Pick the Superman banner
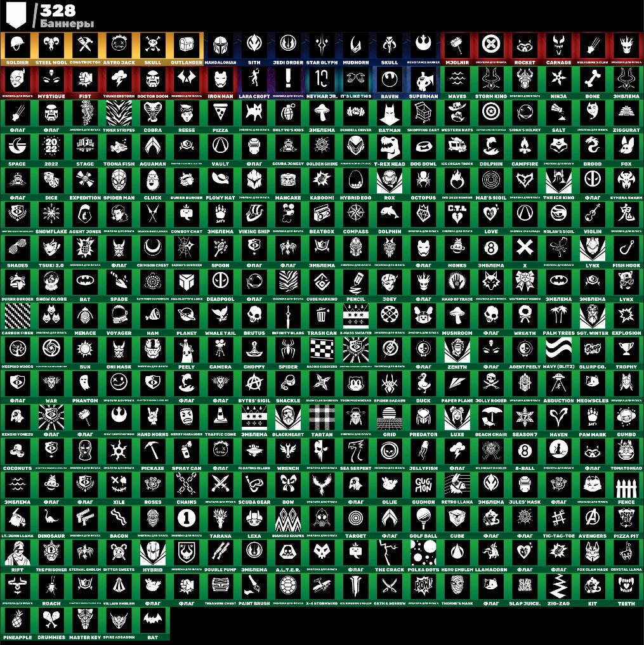644x645 pixels. coord(423,79)
